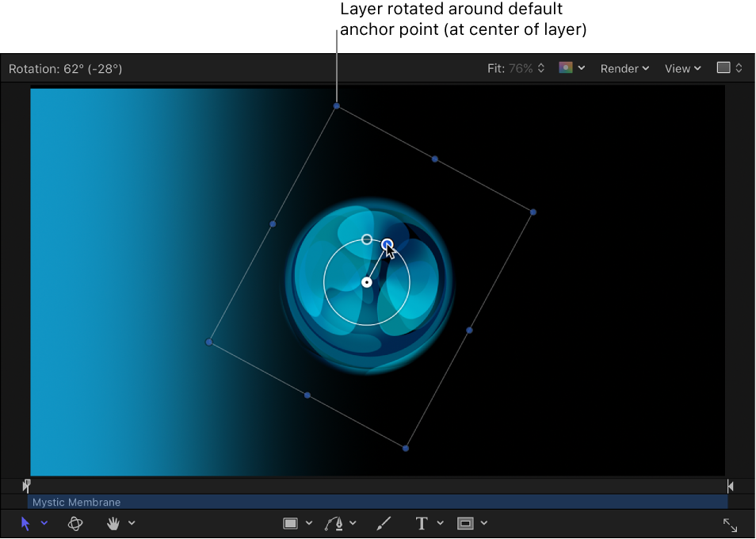Select the Select/Transform arrow tool

point(25,523)
